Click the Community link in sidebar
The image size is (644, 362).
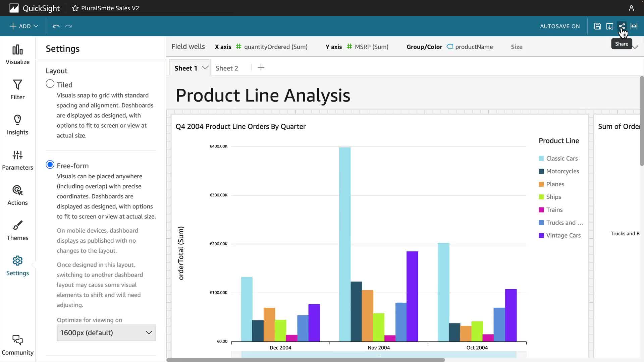(x=17, y=345)
